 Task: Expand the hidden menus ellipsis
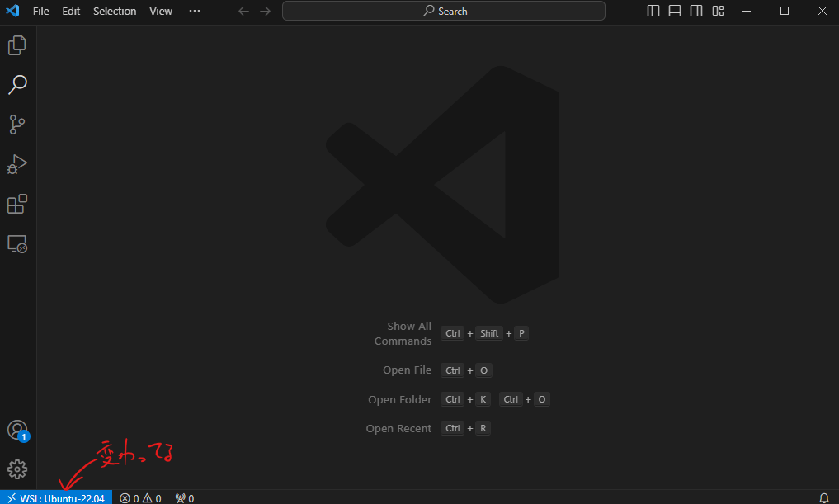point(195,11)
